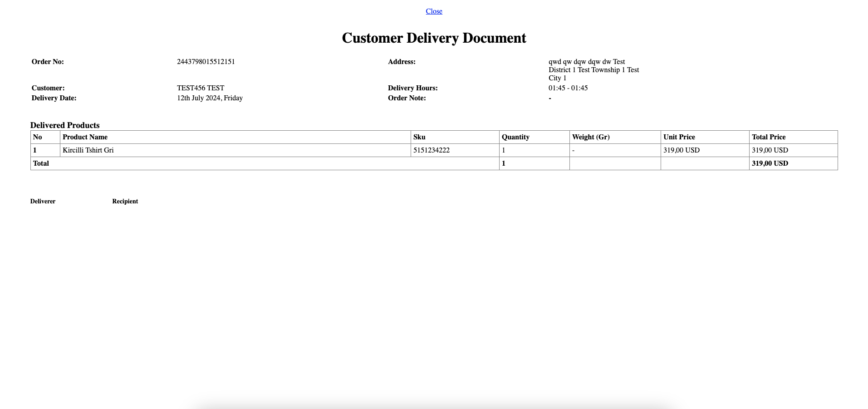
Task: Click the bold total amount 319,00 USD
Action: click(x=770, y=163)
